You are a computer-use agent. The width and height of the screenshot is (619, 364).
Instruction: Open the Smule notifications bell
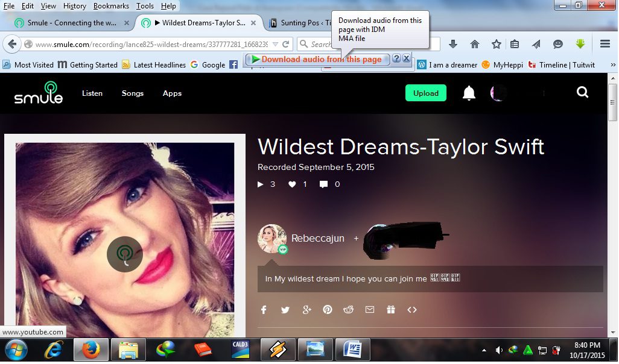click(x=469, y=93)
